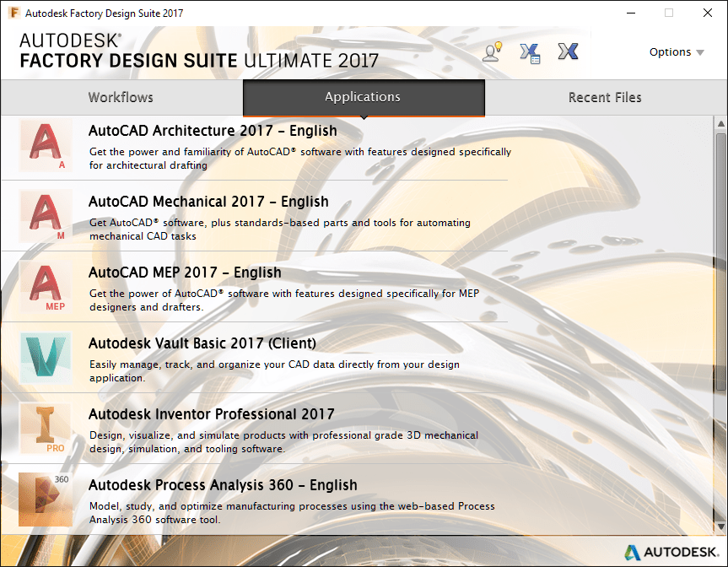Select the Autodesk Vault Basic 2017 icon

pos(44,358)
